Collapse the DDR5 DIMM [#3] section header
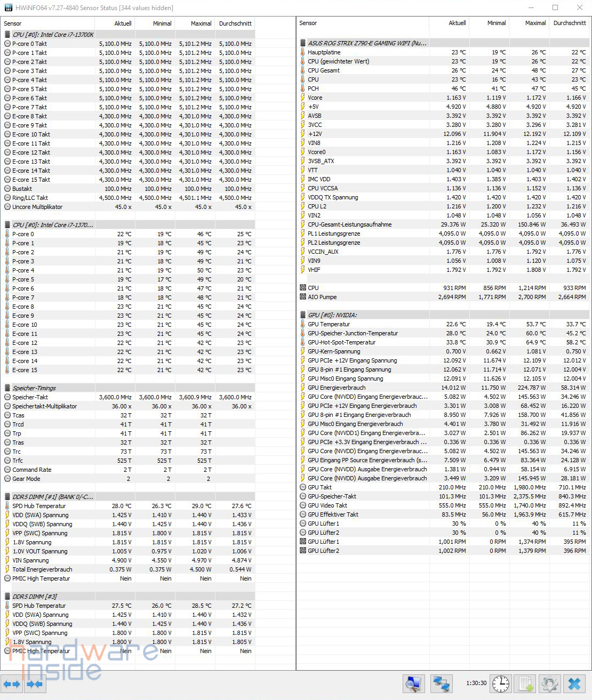The image size is (592, 700). 35,597
